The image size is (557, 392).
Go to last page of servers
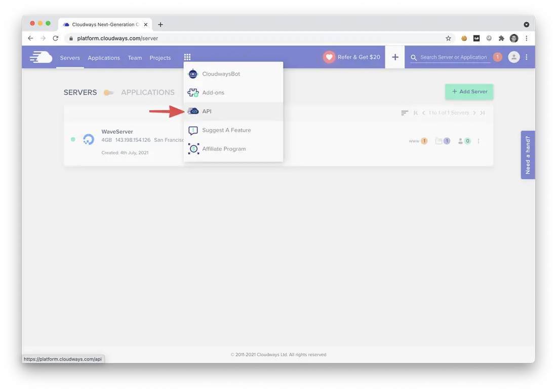coord(483,112)
